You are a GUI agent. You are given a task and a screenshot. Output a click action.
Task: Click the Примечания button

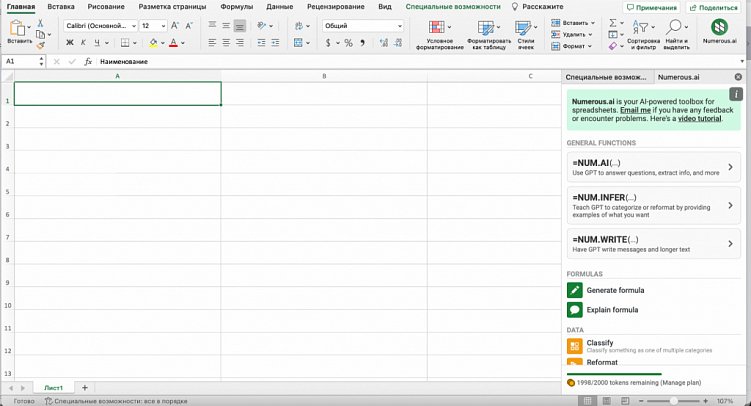tap(651, 7)
